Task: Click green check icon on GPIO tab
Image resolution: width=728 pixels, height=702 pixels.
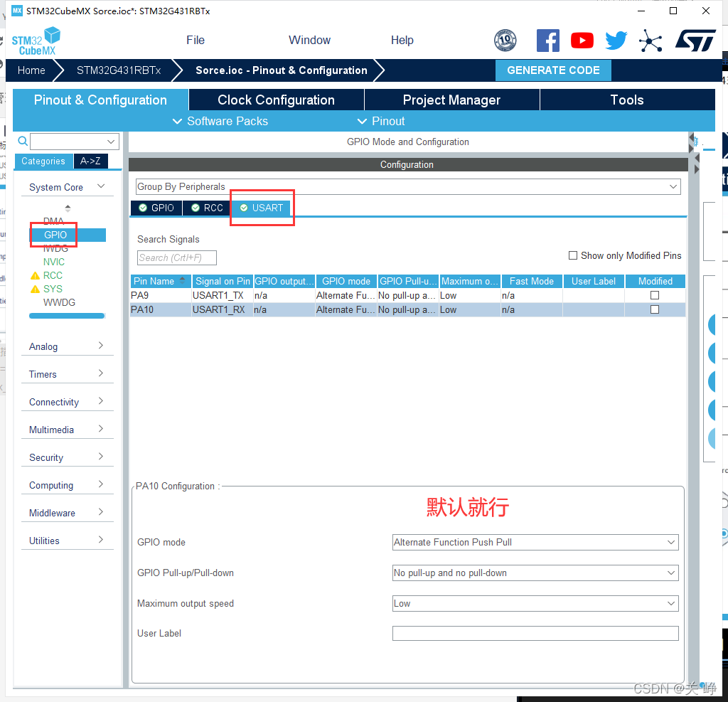Action: 143,208
